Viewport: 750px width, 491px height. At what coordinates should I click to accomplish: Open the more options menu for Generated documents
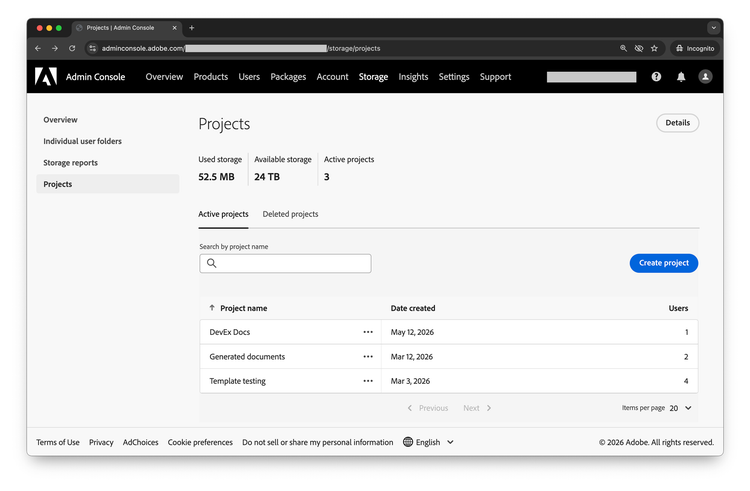coord(368,357)
